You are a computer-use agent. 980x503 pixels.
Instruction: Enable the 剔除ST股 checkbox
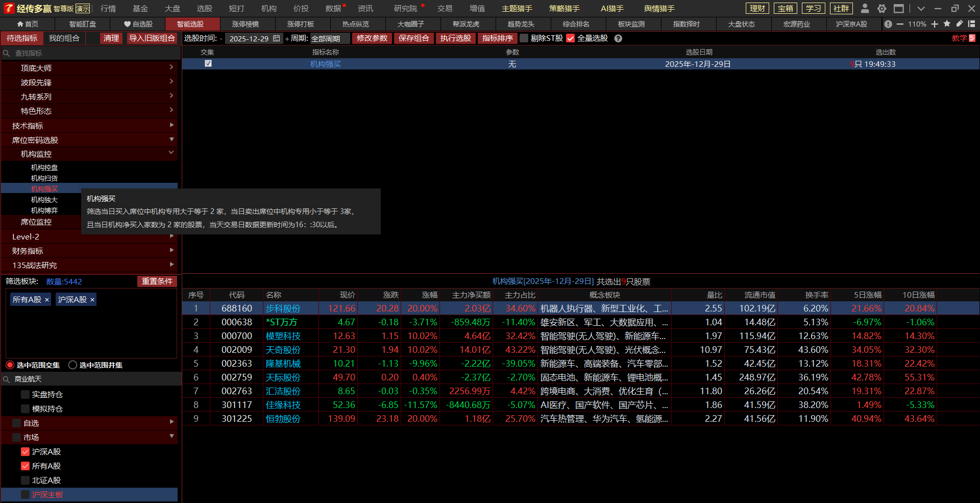(x=524, y=38)
